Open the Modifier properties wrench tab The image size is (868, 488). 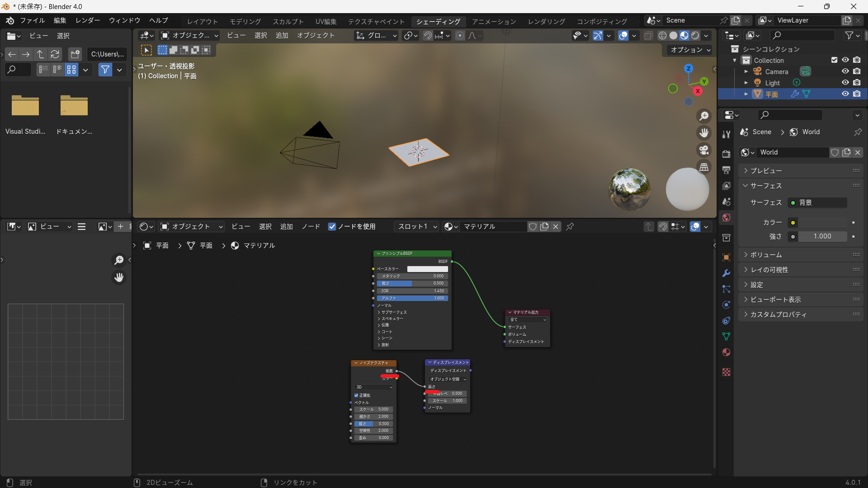(x=726, y=273)
